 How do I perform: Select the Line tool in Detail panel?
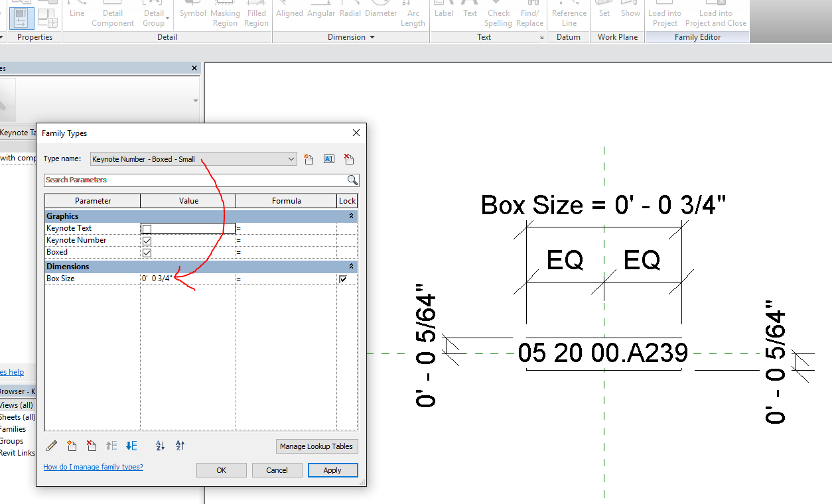77,13
